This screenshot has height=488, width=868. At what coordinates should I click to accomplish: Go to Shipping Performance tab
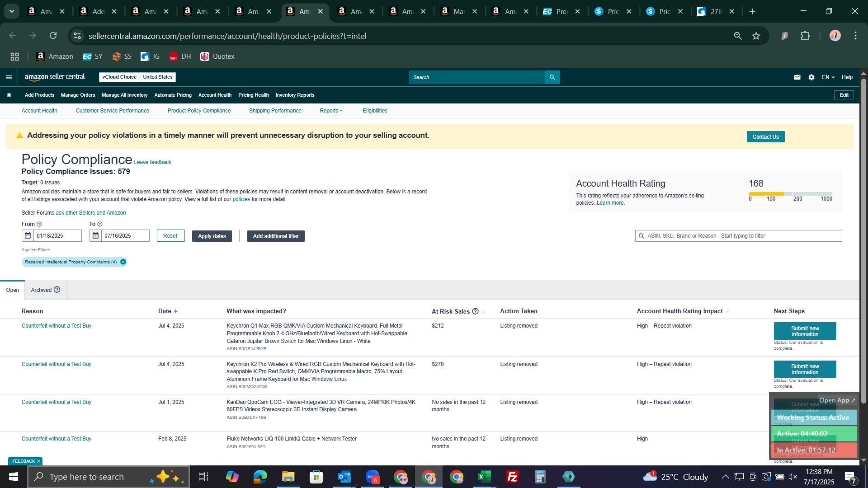tap(275, 111)
